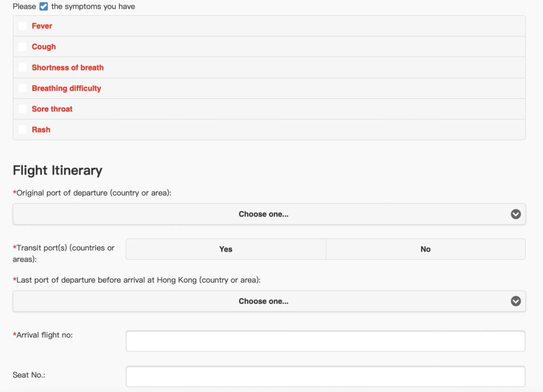The width and height of the screenshot is (543, 392).
Task: Click the blue checkmark icon in the instructions
Action: tap(43, 7)
